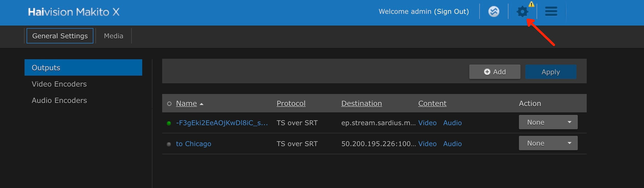This screenshot has height=188, width=644.
Task: Open the settings gear icon
Action: (x=522, y=12)
